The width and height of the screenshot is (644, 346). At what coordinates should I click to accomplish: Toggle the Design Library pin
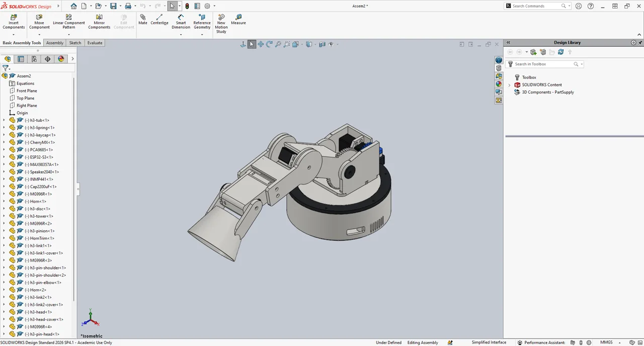click(640, 43)
